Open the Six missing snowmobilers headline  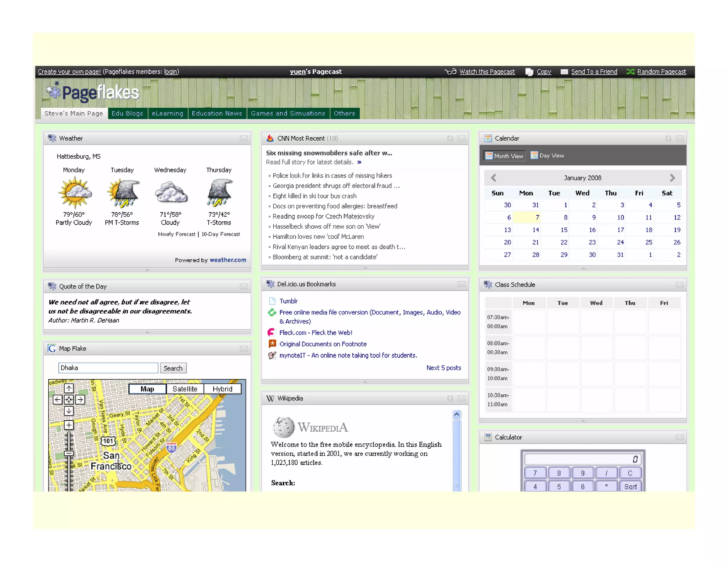[x=329, y=153]
